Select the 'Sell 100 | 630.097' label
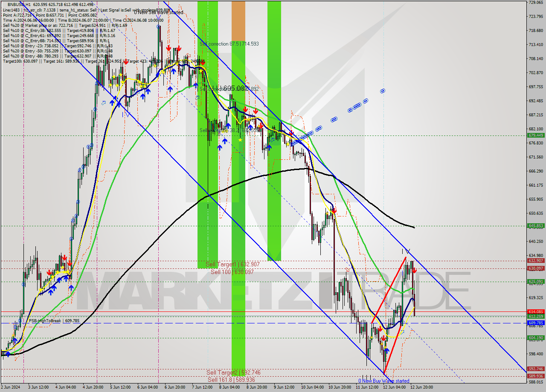Screen dimensions: 546x392 point(232,271)
